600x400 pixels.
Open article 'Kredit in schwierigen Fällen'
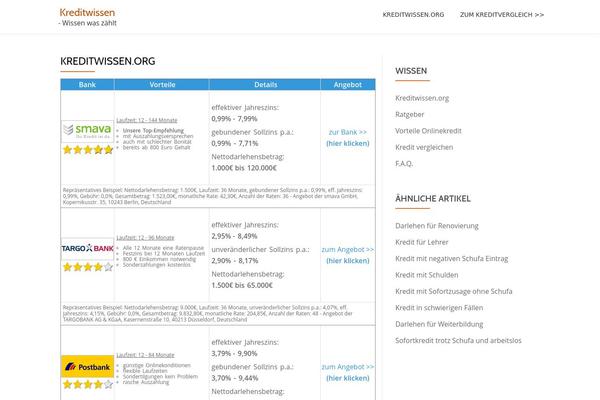439,308
